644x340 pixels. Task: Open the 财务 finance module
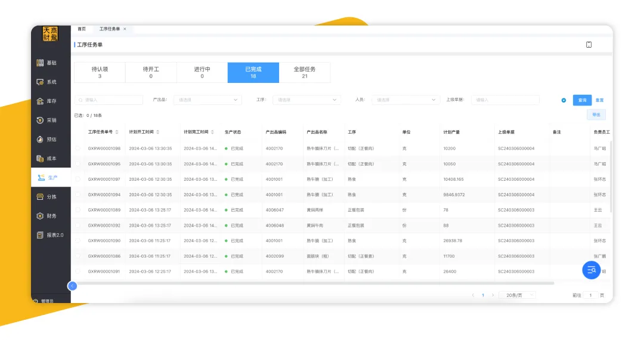click(47, 215)
